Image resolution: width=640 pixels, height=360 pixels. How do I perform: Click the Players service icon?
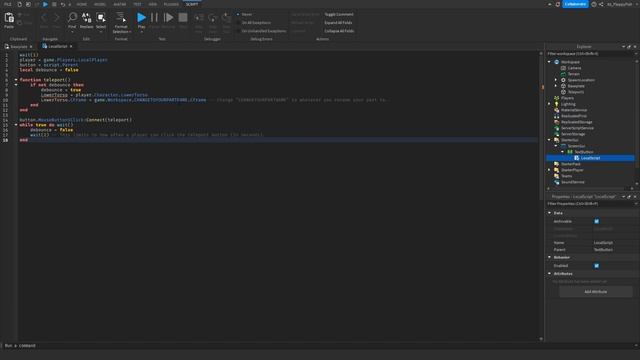click(x=557, y=98)
